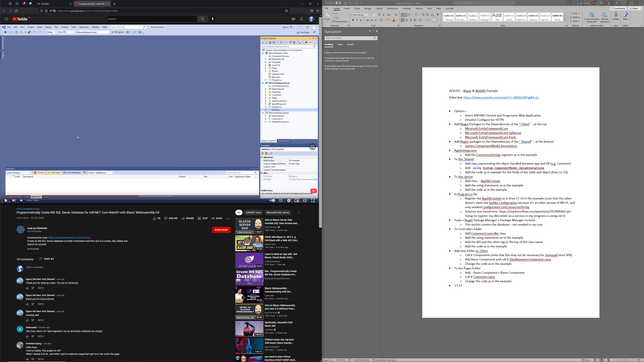Toggle closed captions in player
The width and height of the screenshot is (644, 362).
[x=281, y=200]
